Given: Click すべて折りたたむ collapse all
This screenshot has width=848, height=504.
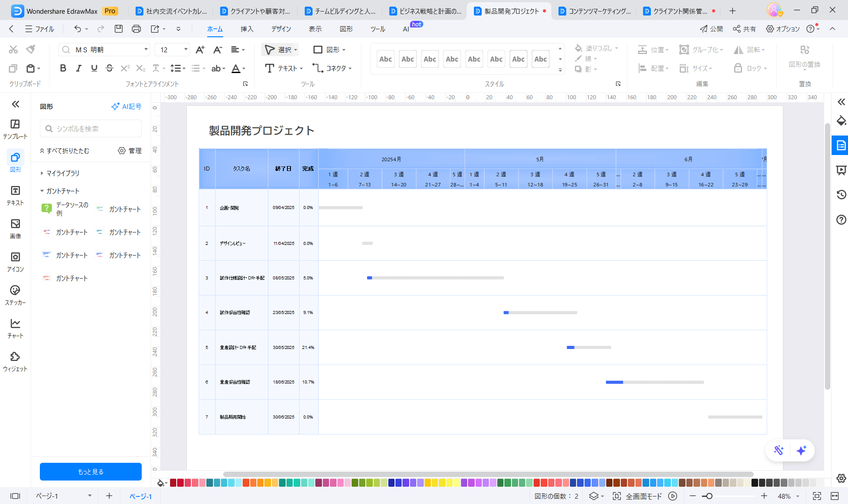Looking at the screenshot, I should coord(64,151).
